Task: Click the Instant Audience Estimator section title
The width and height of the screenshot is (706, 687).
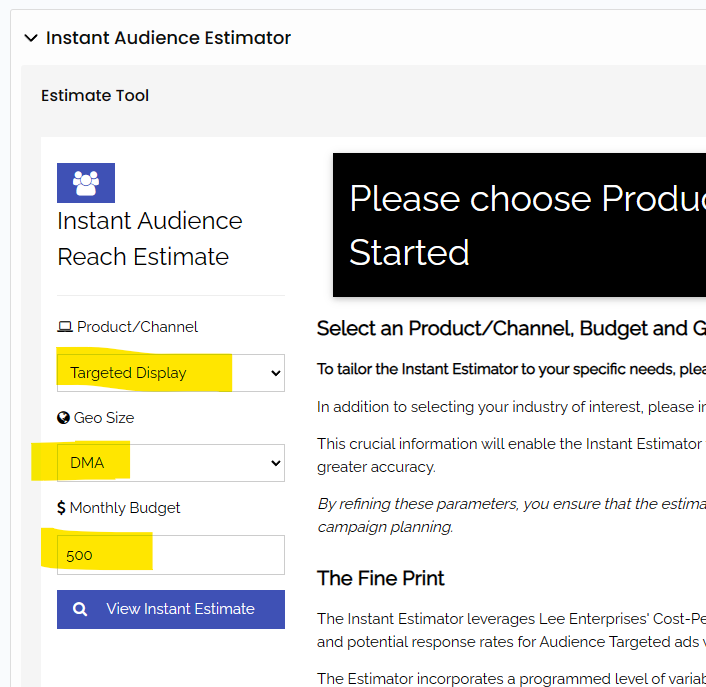Action: [x=168, y=38]
